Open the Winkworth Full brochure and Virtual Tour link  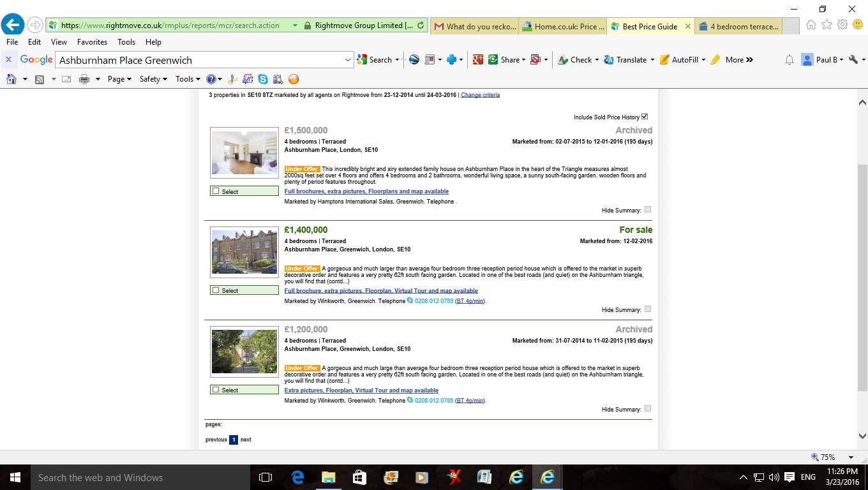coord(381,291)
